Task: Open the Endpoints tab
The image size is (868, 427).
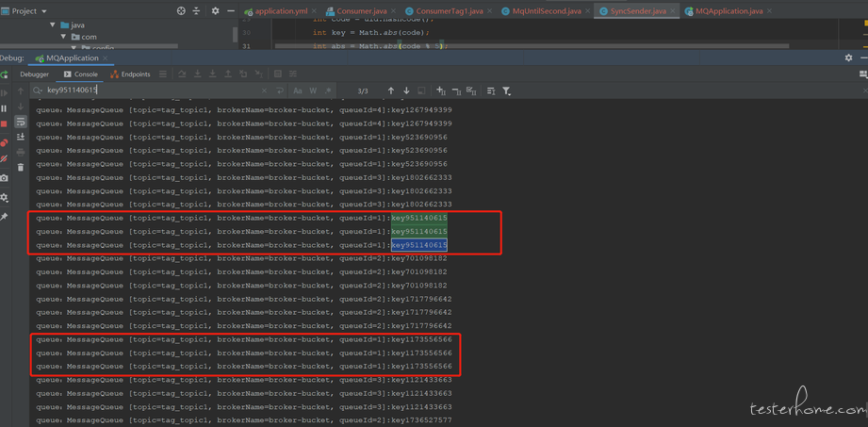Action: point(130,74)
